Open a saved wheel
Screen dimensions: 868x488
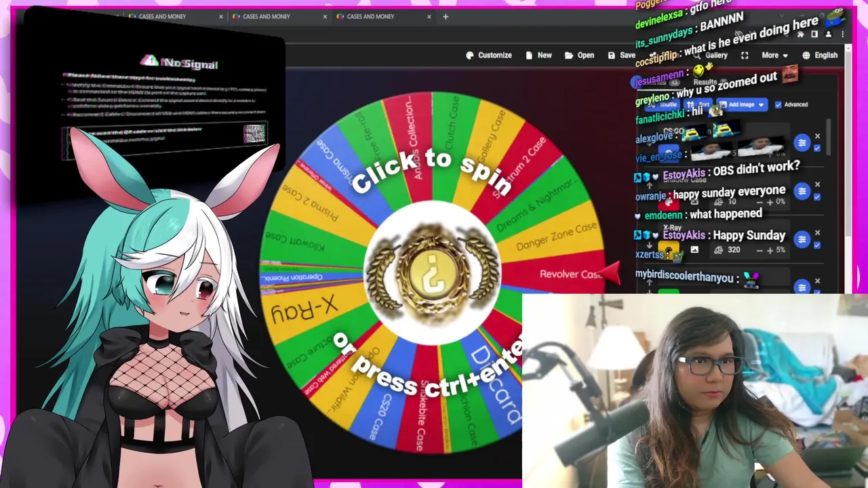pyautogui.click(x=579, y=56)
